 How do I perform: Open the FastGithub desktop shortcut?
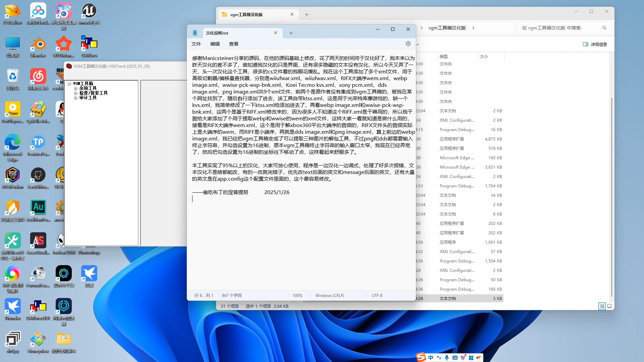38,178
